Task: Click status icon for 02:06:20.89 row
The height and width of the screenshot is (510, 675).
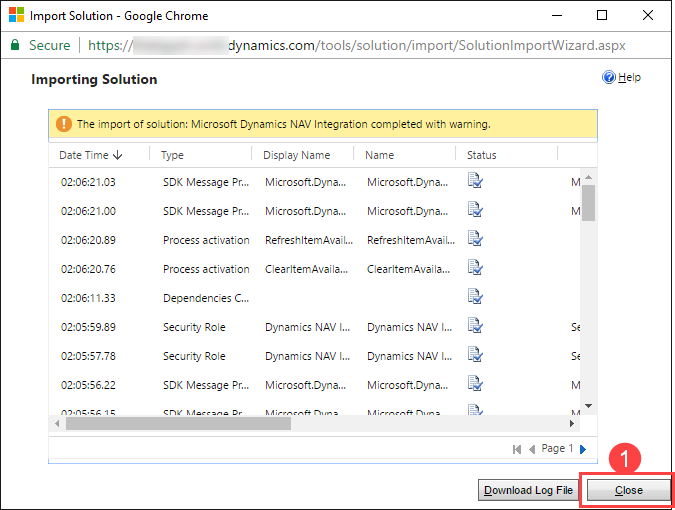Action: click(x=475, y=238)
